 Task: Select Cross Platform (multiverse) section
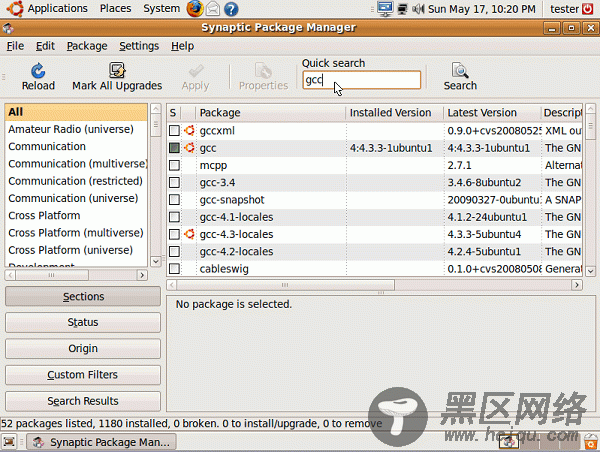point(76,233)
